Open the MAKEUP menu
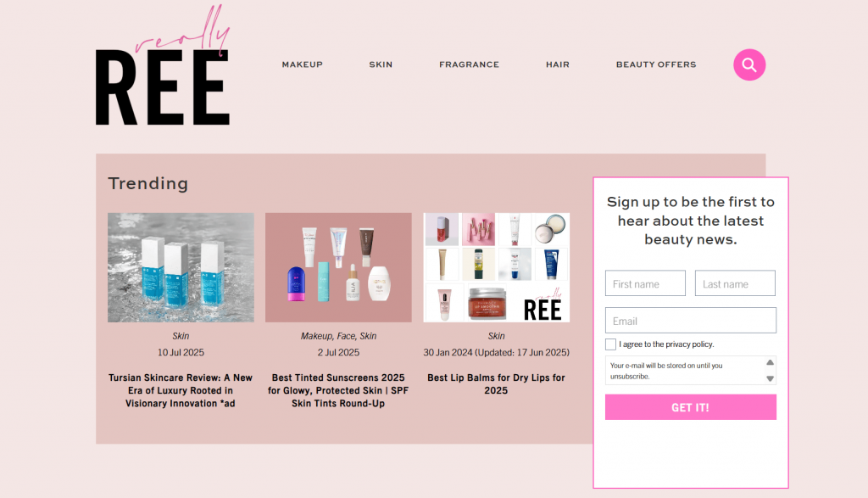868x498 pixels. coord(302,64)
